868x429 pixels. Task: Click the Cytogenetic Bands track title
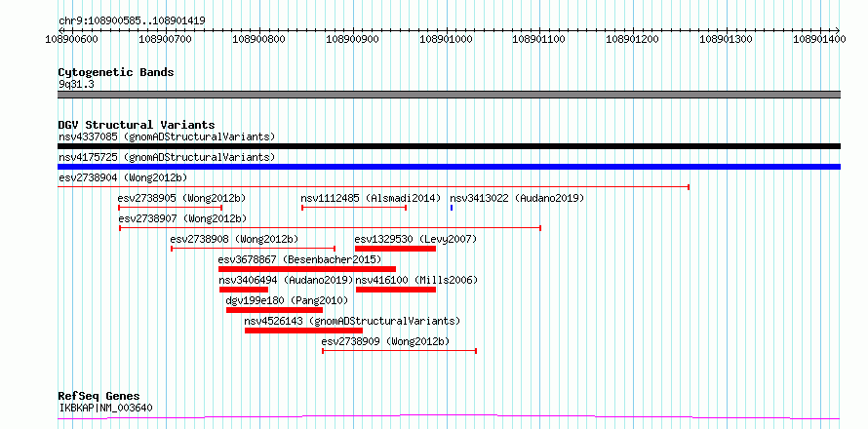click(116, 72)
